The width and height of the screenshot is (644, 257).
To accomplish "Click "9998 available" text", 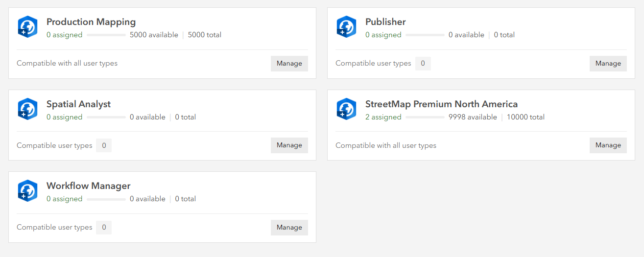I will pyautogui.click(x=473, y=117).
